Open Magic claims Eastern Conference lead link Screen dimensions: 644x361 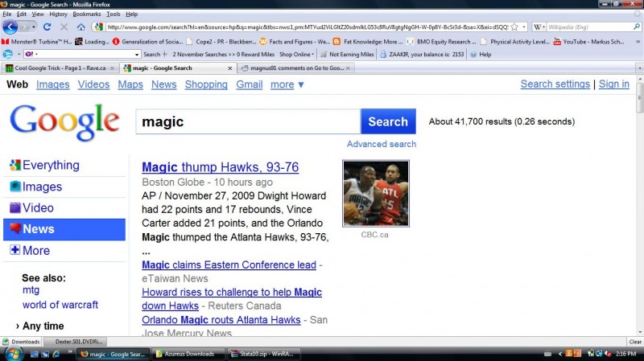tap(229, 265)
